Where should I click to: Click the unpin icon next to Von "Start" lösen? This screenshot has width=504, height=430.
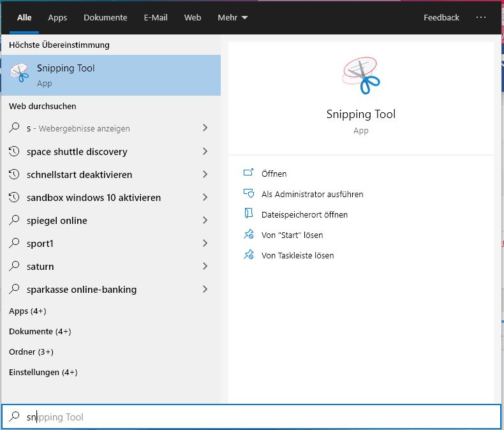(248, 234)
